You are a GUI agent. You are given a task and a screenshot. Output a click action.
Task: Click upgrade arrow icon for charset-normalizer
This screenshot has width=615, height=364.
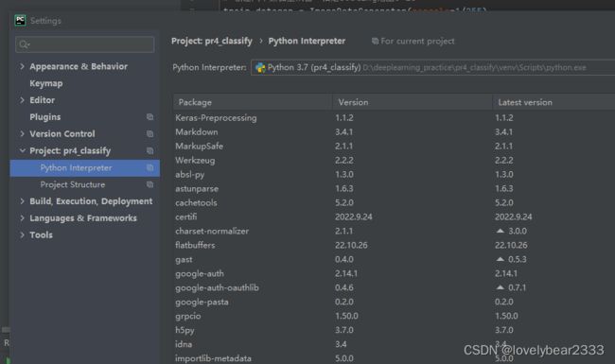(x=501, y=231)
